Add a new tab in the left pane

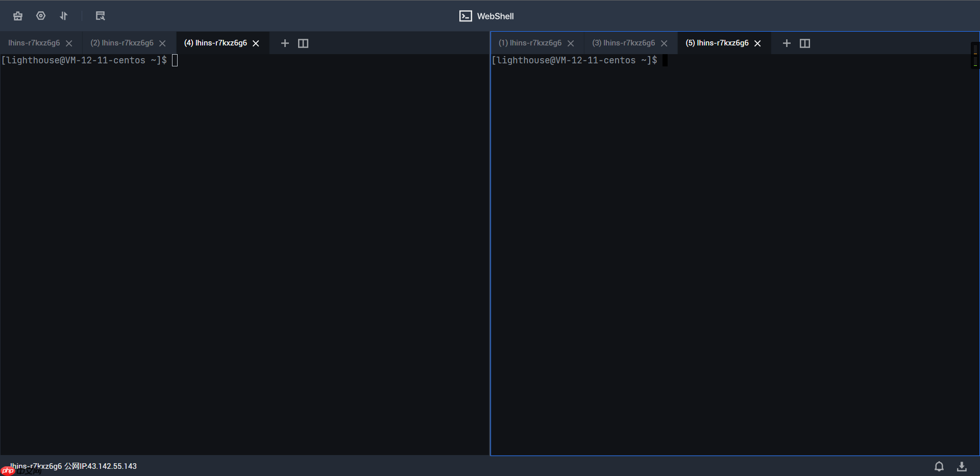pos(285,43)
